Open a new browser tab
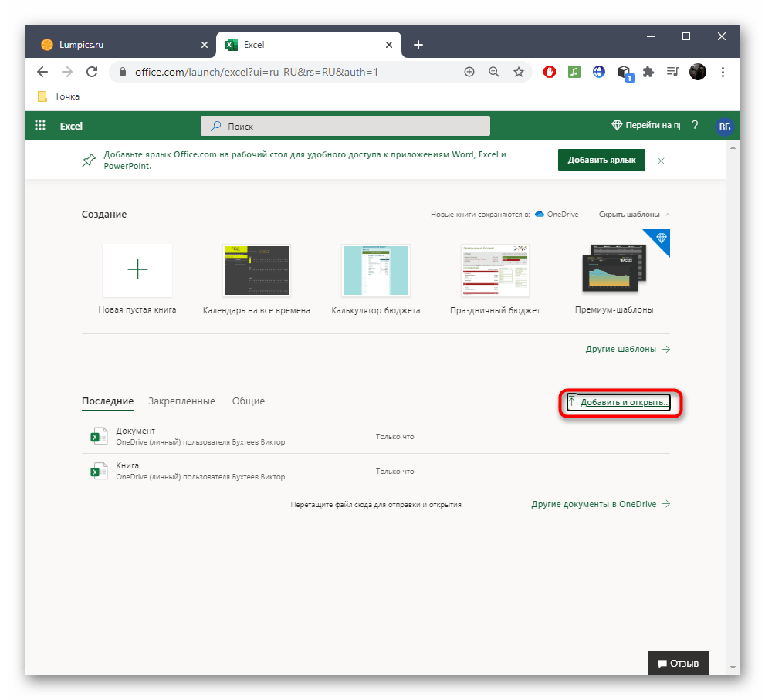The image size is (765, 700). point(418,45)
